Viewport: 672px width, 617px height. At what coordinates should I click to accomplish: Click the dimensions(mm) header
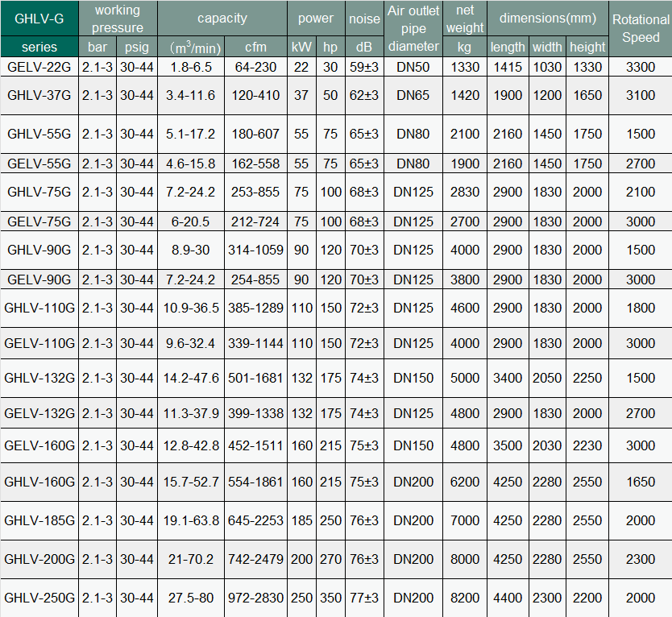tap(548, 18)
